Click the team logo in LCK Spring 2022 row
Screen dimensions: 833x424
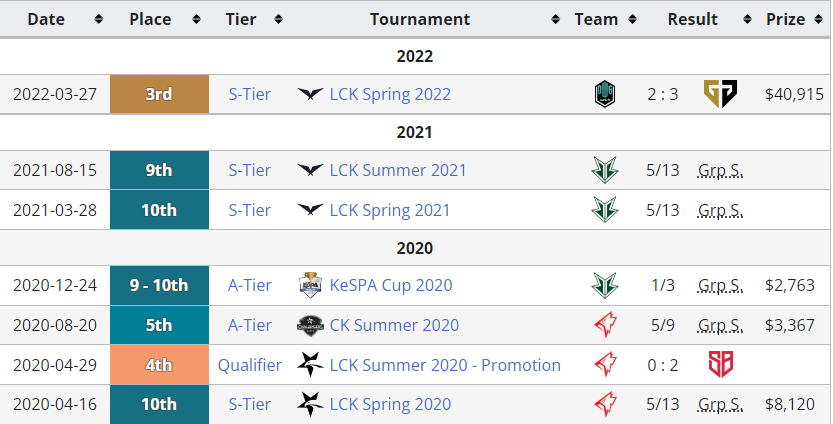click(x=604, y=94)
